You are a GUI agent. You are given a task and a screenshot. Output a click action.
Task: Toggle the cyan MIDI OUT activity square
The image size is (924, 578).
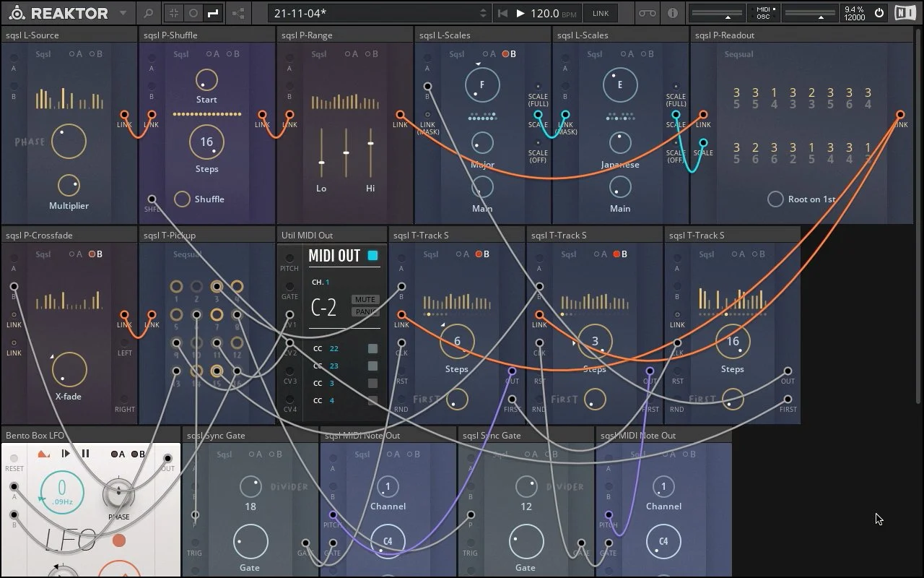[372, 255]
